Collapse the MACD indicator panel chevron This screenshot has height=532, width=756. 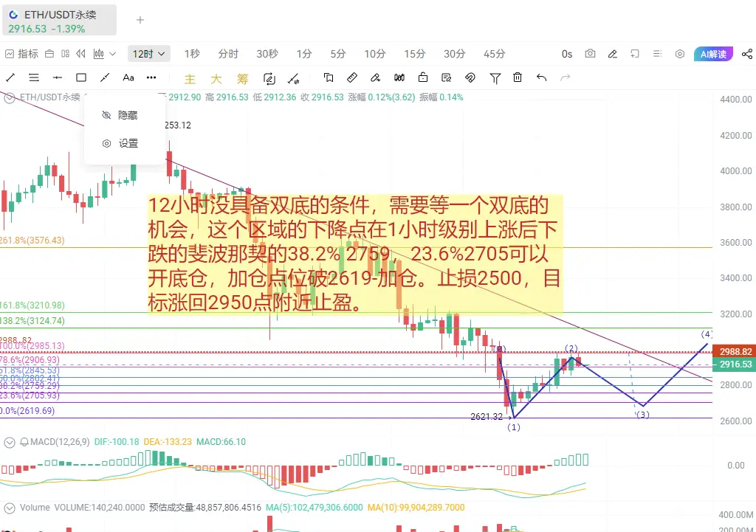9,442
